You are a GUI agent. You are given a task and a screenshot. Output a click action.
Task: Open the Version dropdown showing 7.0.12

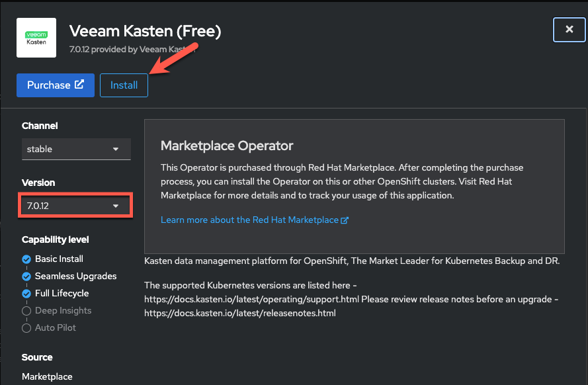(76, 206)
